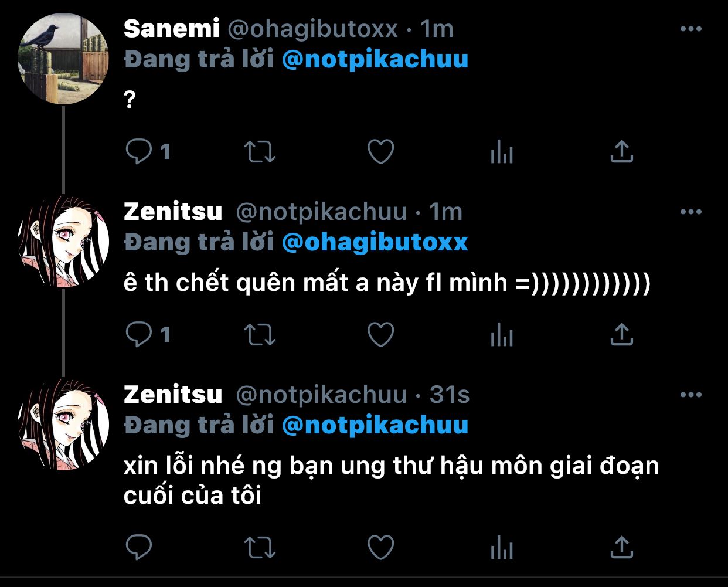
Task: Reply to Zenitsu's 31s-old tweet
Action: [139, 548]
